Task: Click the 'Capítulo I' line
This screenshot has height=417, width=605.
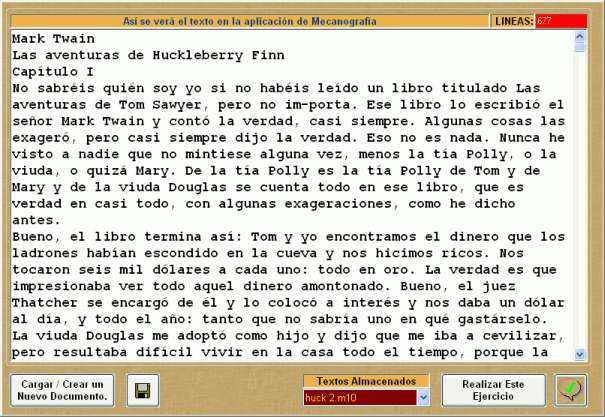Action: tap(53, 72)
